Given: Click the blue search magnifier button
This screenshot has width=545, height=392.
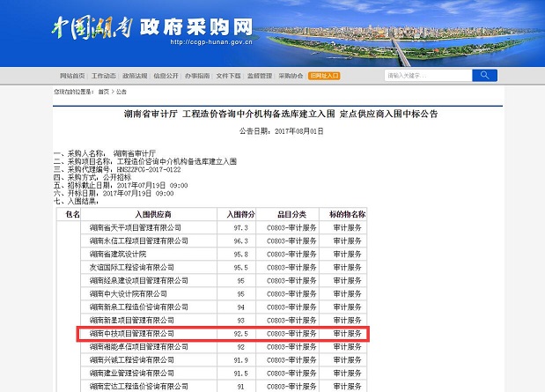Looking at the screenshot, I should pos(484,75).
